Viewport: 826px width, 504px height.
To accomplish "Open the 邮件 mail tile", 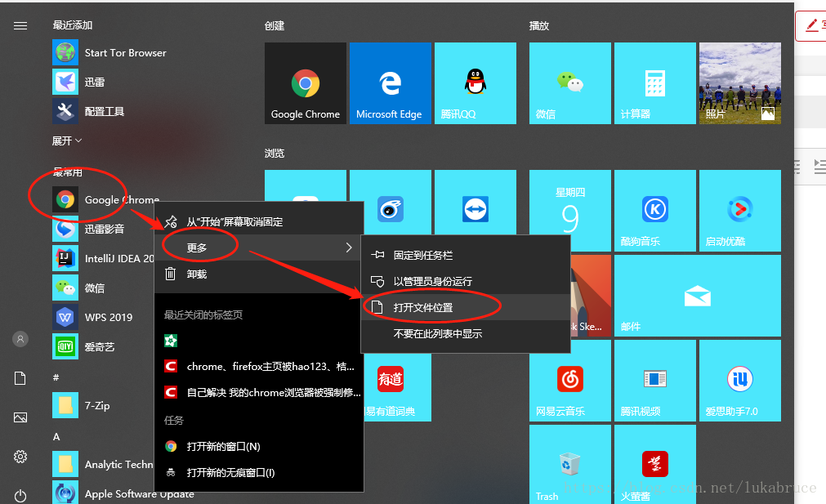I will (x=698, y=296).
